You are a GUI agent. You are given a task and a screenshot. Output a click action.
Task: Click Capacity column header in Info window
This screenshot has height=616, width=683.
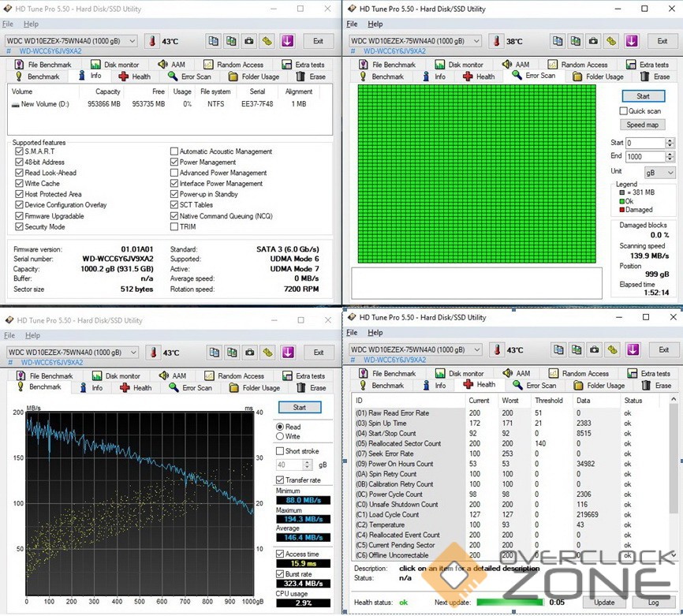(x=101, y=91)
